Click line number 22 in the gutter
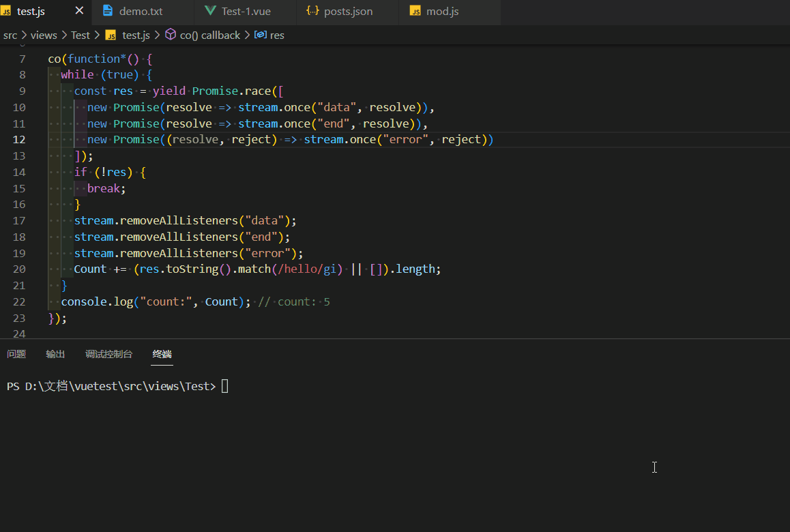Viewport: 790px width, 532px height. (x=19, y=301)
